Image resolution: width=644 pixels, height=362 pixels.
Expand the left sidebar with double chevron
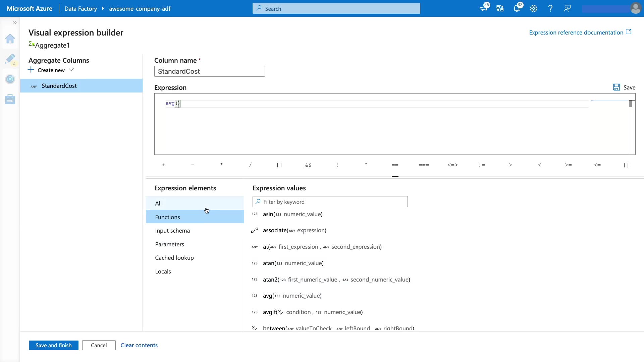click(x=15, y=23)
